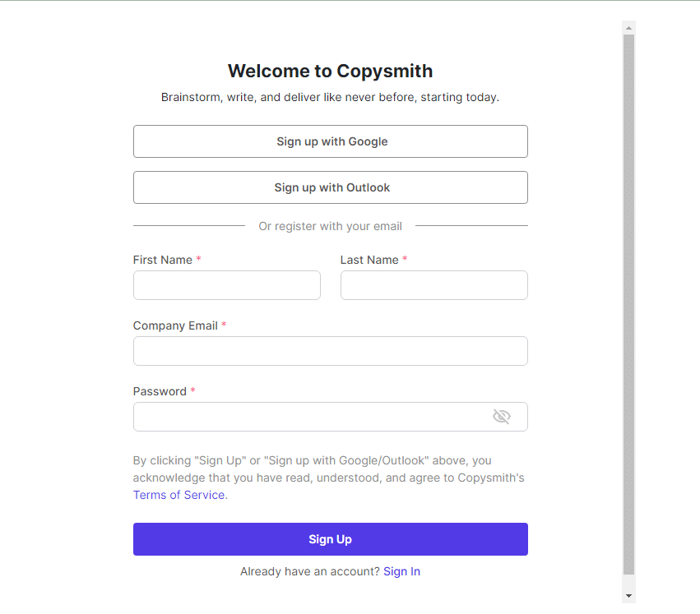
Task: Click the "Or register with your email" divider text
Action: [331, 226]
